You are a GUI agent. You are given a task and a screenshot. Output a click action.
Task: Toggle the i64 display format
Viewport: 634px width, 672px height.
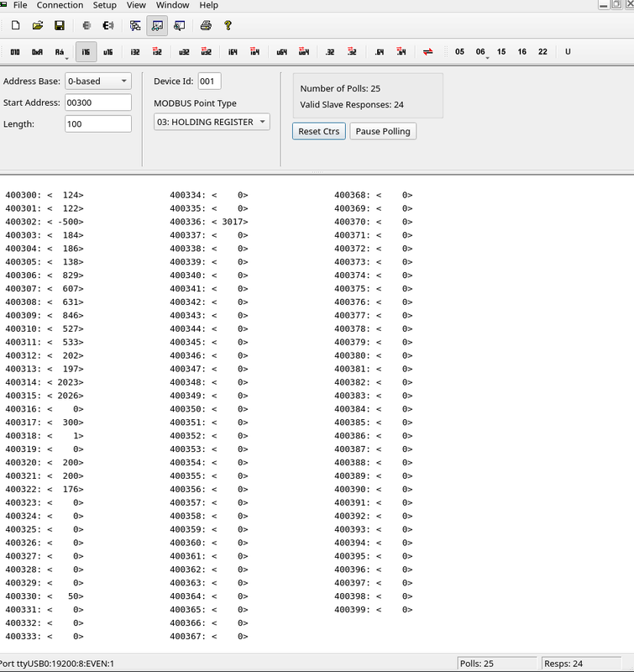point(233,52)
